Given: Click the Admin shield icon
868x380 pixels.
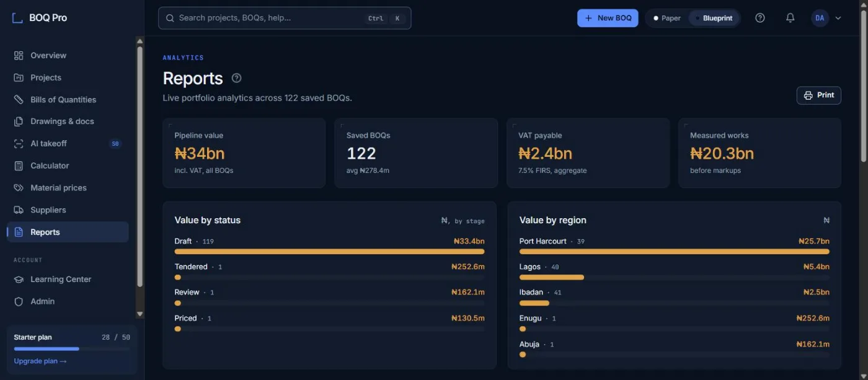Looking at the screenshot, I should pos(19,301).
